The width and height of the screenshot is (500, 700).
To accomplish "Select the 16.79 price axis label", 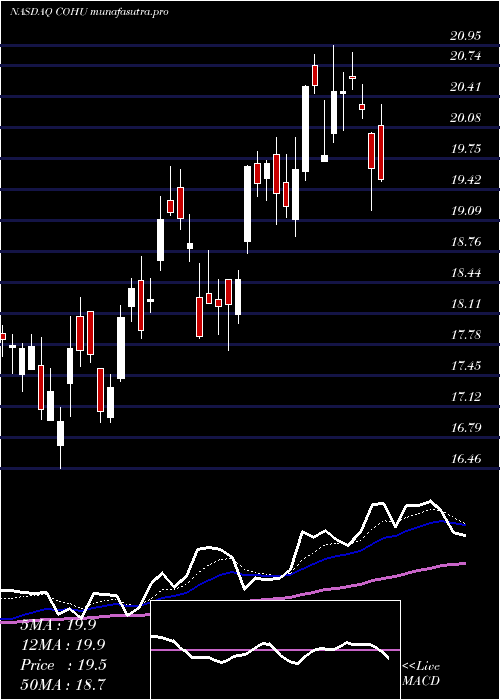I will coord(466,428).
